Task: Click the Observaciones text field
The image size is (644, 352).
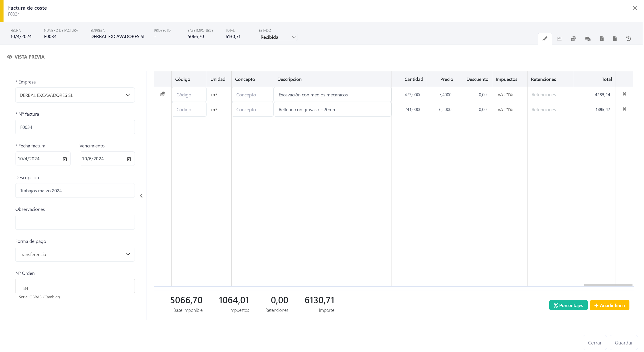Action: click(x=75, y=222)
